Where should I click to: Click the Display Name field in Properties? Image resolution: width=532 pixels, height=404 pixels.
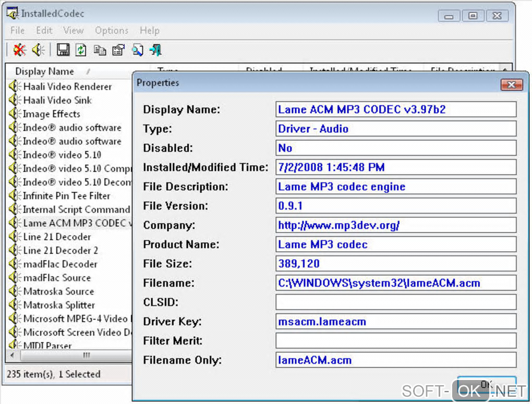tap(396, 109)
